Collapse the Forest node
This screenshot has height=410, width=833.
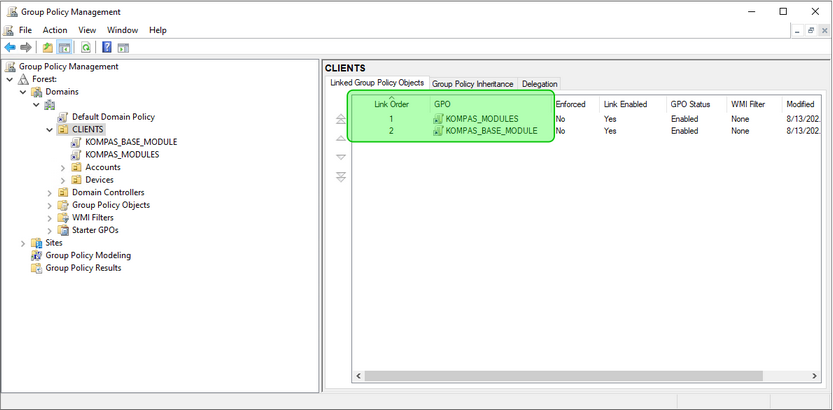pos(10,79)
